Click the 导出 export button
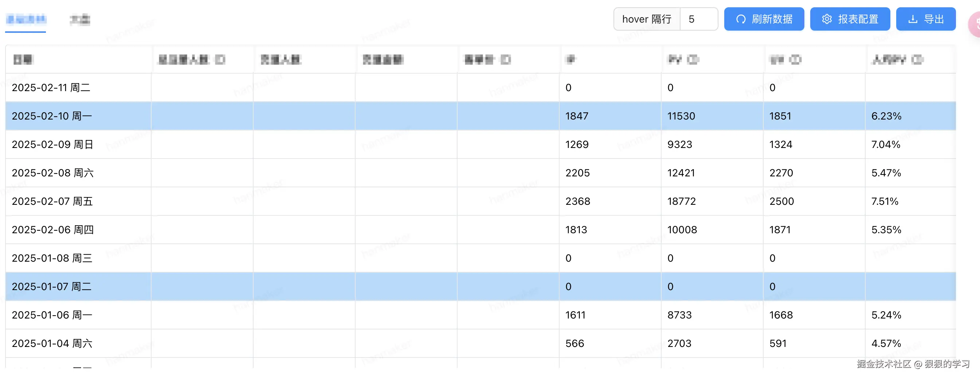 (x=926, y=19)
